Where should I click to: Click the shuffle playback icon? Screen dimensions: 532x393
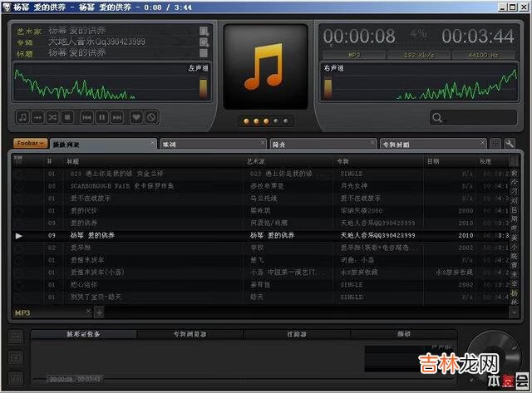click(x=53, y=117)
